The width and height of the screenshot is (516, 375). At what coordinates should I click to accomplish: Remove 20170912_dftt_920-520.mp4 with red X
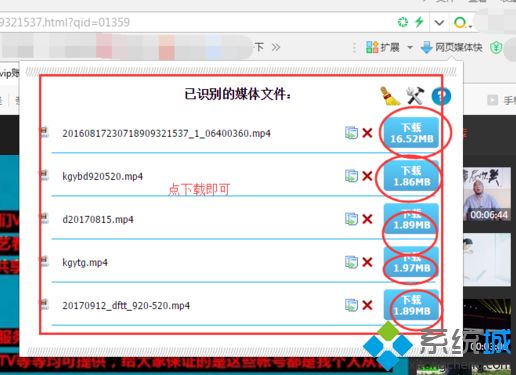[x=367, y=305]
